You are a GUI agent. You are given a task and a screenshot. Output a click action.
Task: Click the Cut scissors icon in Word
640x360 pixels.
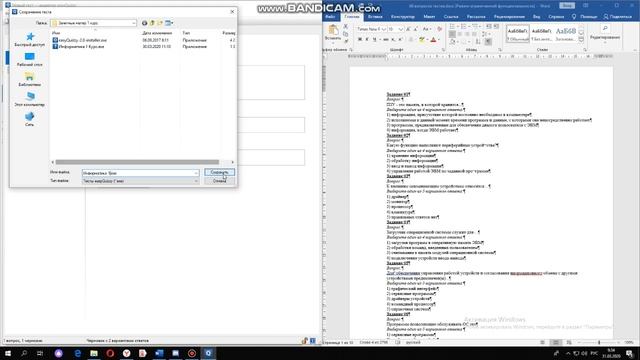[346, 27]
